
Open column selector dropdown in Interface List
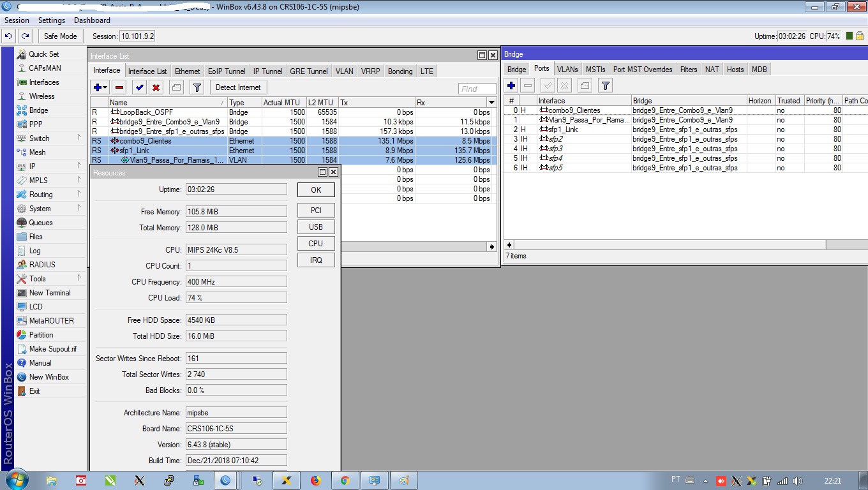tap(491, 103)
